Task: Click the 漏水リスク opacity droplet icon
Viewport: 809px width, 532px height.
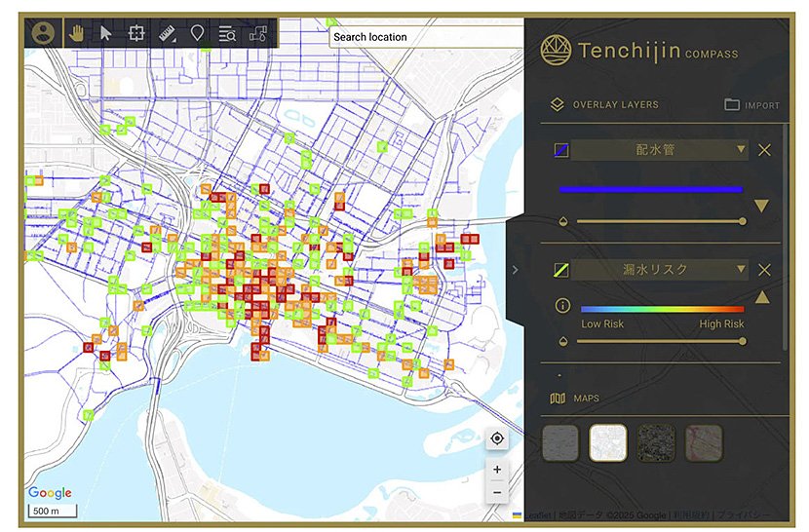Action: click(x=563, y=342)
